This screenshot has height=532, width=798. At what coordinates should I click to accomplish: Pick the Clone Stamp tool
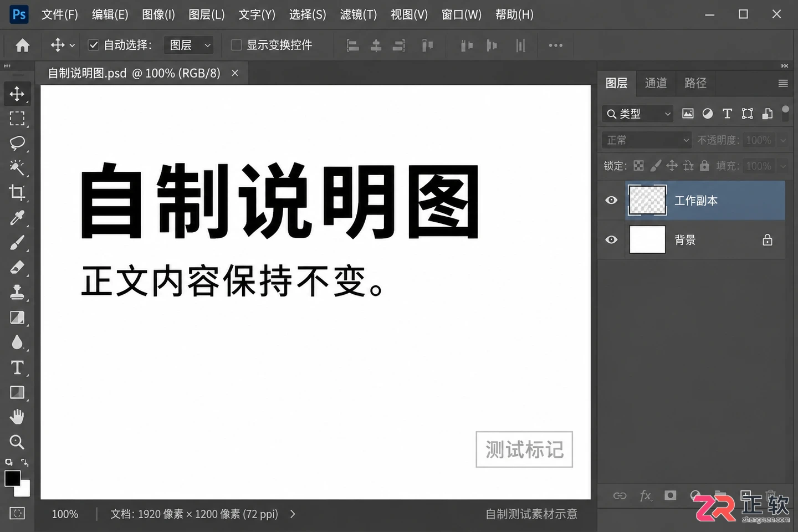point(17,292)
